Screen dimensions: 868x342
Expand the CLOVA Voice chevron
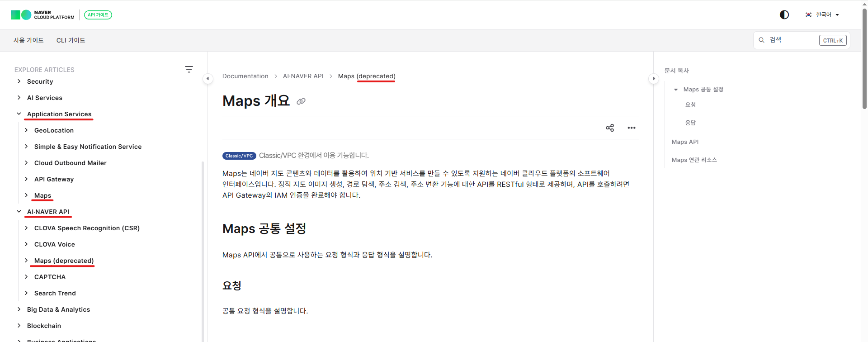pos(26,244)
